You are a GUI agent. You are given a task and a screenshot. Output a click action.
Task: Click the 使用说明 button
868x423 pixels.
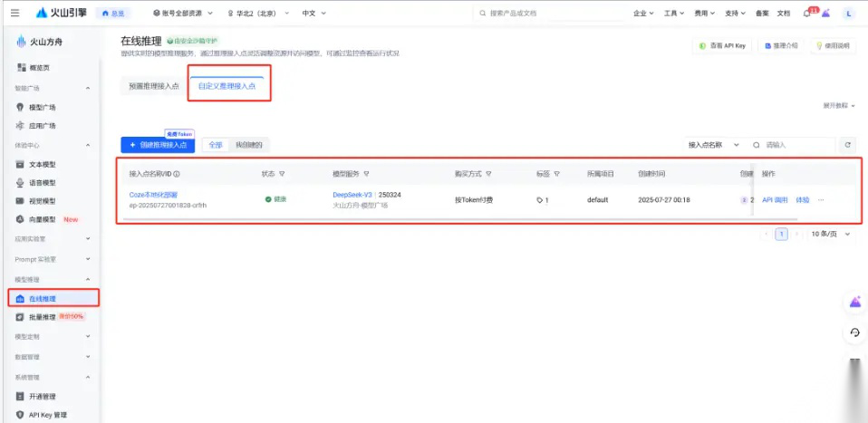tap(833, 46)
